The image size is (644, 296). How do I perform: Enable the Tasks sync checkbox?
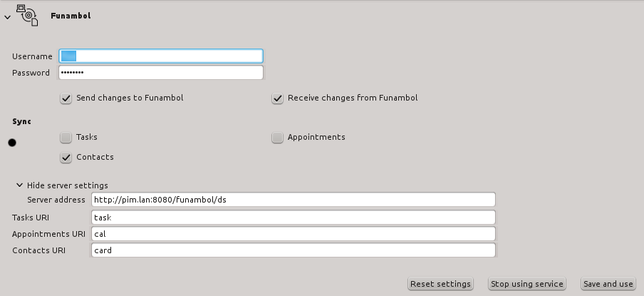66,138
